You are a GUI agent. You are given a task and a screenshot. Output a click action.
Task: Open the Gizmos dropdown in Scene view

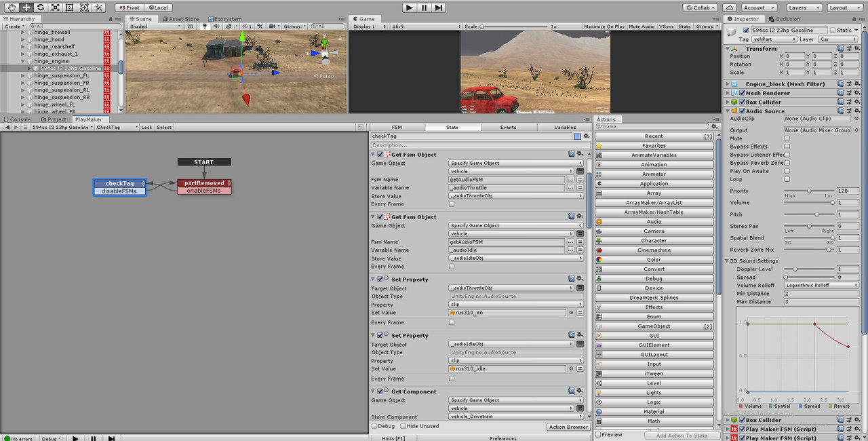(x=294, y=26)
